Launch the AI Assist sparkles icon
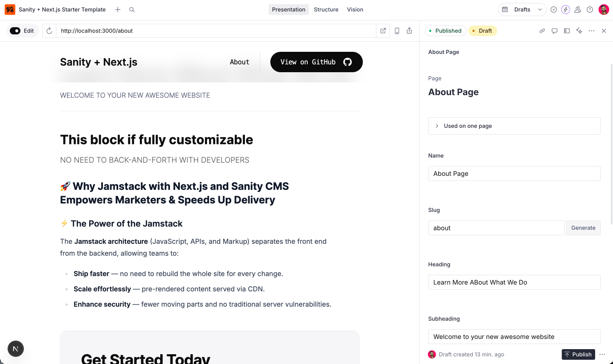This screenshot has height=364, width=613. coord(579,31)
